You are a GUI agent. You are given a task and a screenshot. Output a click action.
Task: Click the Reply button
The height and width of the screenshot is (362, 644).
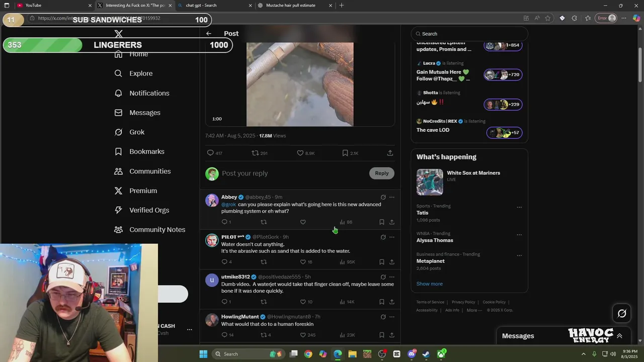coord(382,173)
